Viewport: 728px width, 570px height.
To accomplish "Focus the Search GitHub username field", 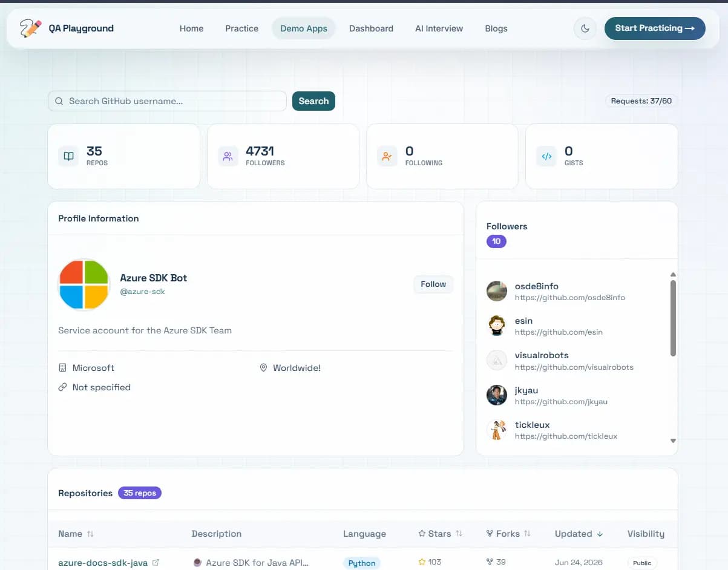I will click(167, 101).
